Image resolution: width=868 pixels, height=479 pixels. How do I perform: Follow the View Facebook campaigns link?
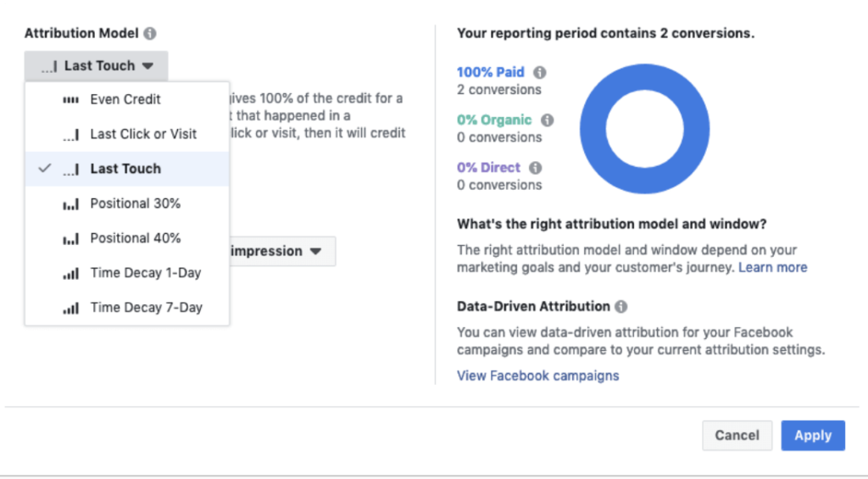[537, 376]
